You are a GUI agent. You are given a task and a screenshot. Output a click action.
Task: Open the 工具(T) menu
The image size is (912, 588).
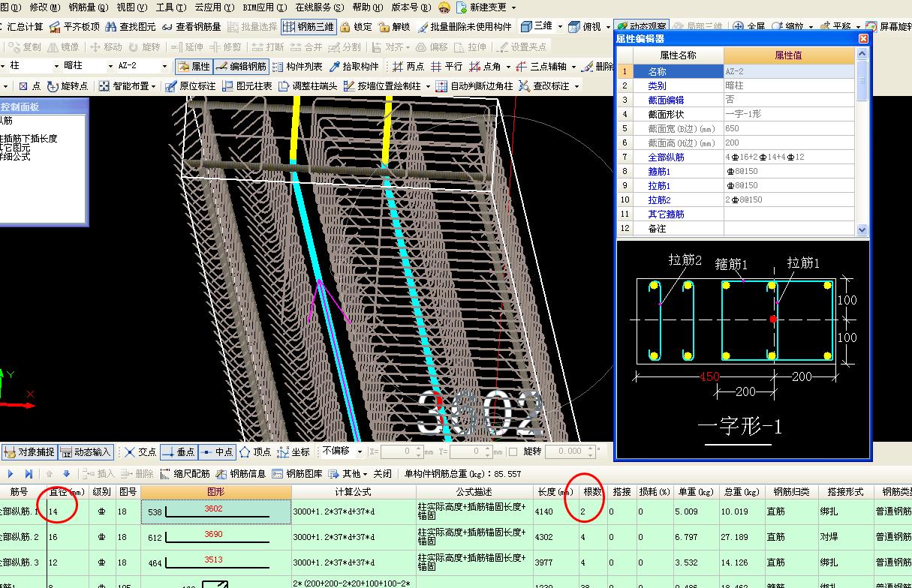tap(171, 7)
